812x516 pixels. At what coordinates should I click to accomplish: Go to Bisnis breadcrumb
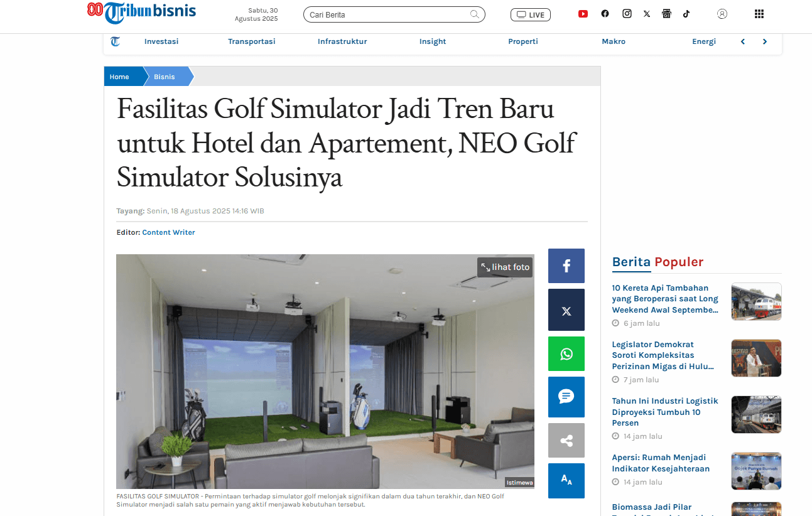coord(165,77)
